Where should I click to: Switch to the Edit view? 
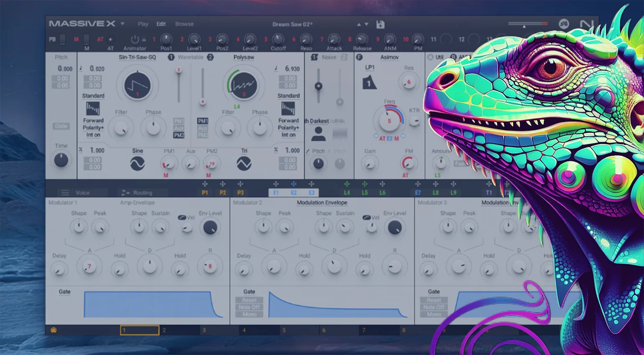161,24
